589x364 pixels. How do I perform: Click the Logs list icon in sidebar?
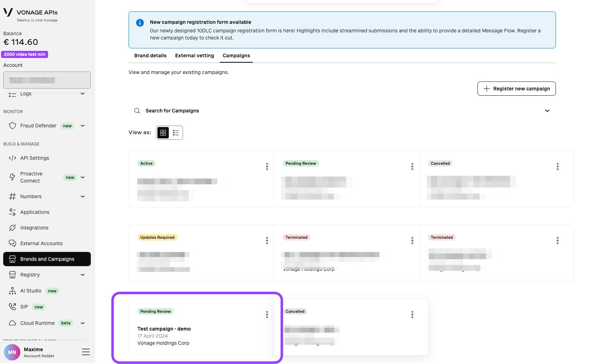(12, 94)
